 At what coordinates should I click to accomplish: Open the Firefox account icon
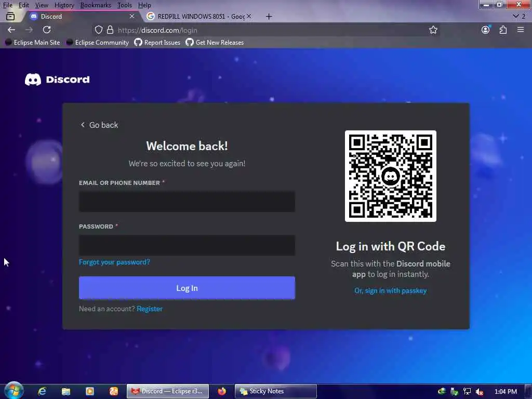click(486, 30)
